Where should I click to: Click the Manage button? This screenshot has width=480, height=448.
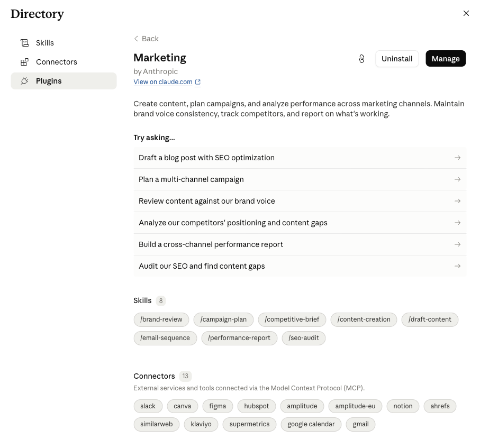446,59
